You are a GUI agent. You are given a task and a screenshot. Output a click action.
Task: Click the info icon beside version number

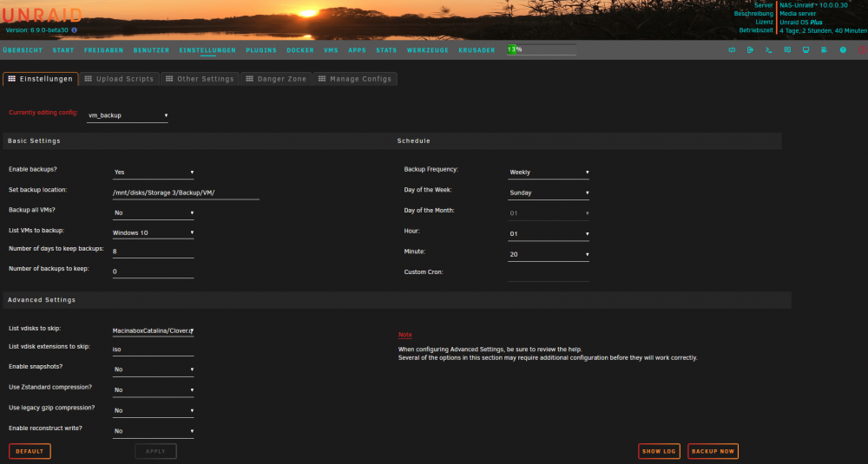74,30
